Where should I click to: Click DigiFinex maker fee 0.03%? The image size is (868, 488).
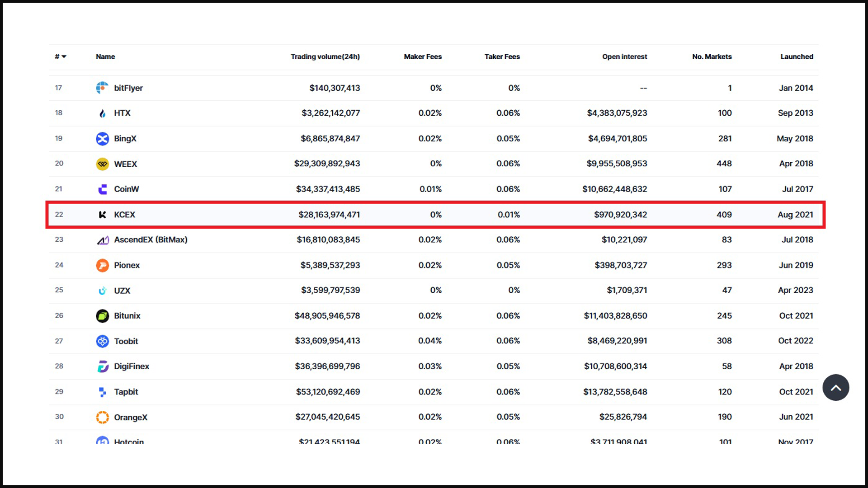pos(429,366)
